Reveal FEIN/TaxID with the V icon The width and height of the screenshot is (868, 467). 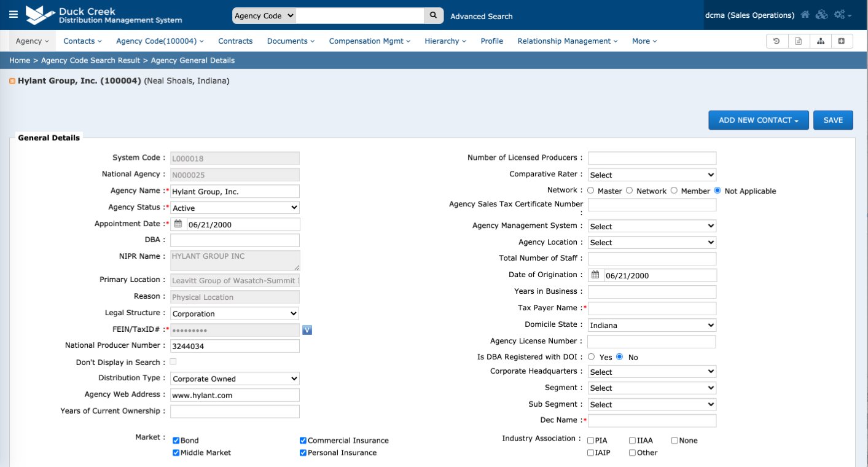(x=308, y=330)
